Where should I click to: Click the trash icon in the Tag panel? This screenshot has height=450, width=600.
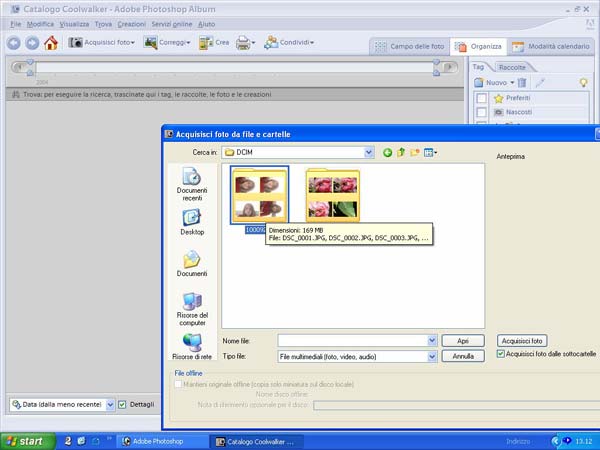(x=522, y=82)
